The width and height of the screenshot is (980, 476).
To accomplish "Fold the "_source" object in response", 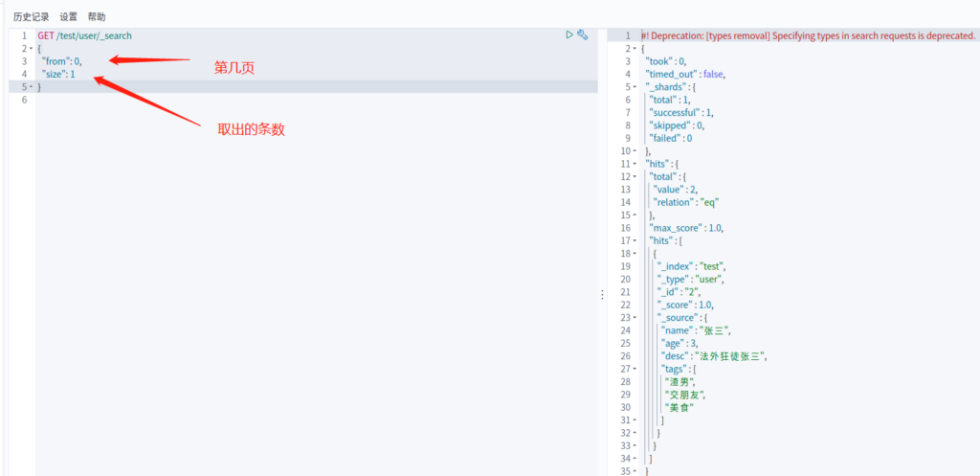I will coord(634,318).
